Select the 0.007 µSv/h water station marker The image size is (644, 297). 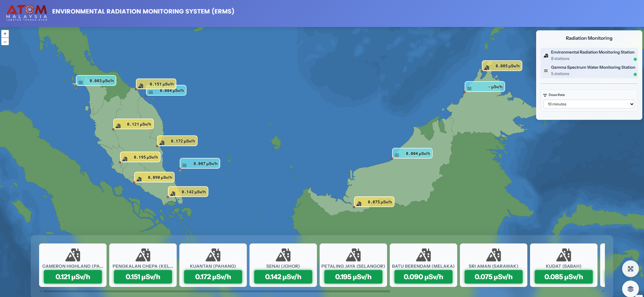[200, 164]
